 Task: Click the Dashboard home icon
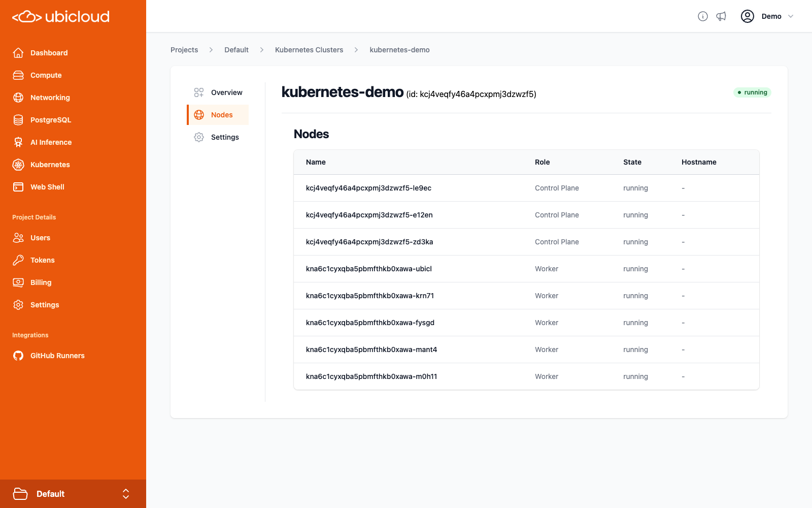pos(18,53)
